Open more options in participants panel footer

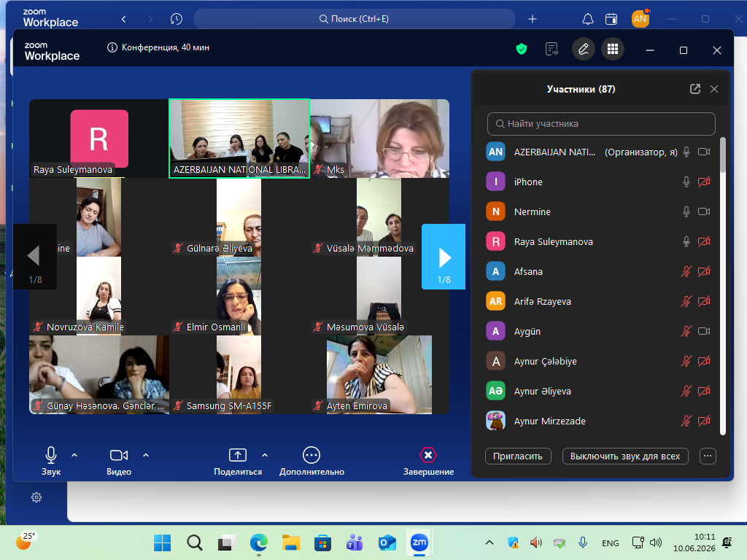[x=708, y=456]
